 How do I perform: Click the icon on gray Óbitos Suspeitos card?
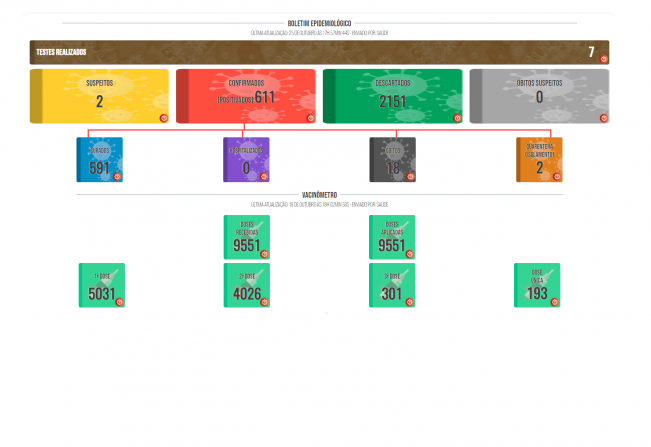pyautogui.click(x=603, y=118)
